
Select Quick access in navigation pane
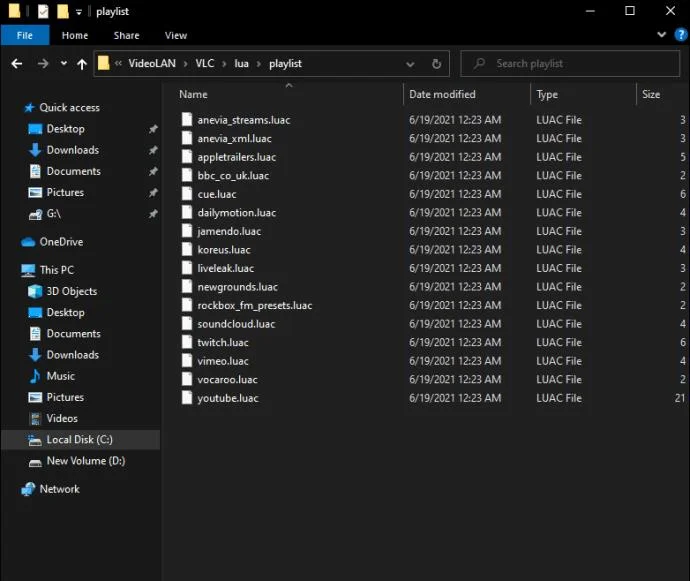(x=70, y=108)
